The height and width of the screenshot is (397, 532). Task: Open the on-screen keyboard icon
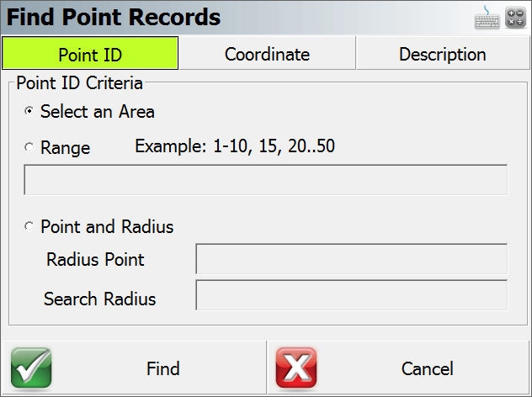click(487, 18)
